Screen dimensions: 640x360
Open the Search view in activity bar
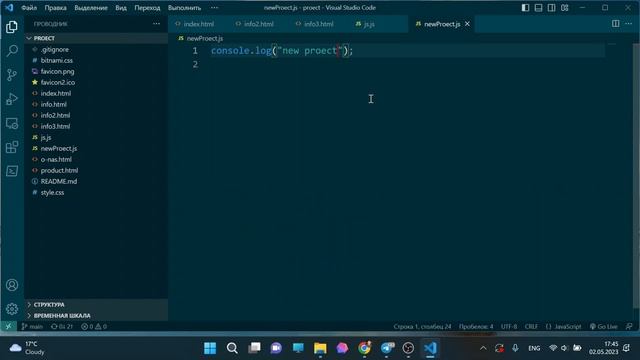[x=12, y=51]
